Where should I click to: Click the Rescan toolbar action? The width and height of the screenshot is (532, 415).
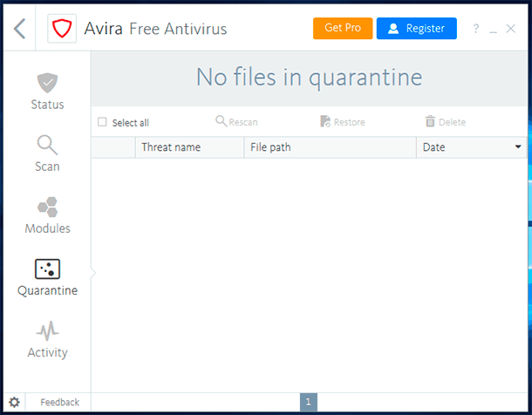point(236,121)
